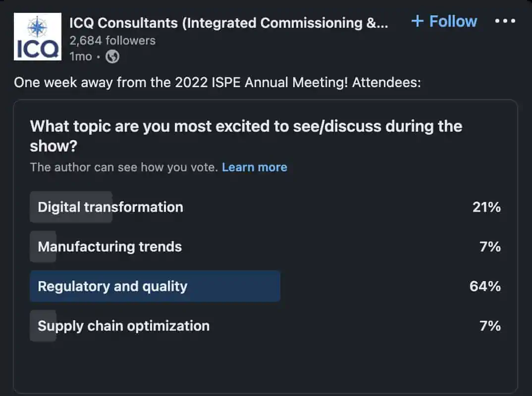Open the three-dot post options menu

[x=505, y=21]
